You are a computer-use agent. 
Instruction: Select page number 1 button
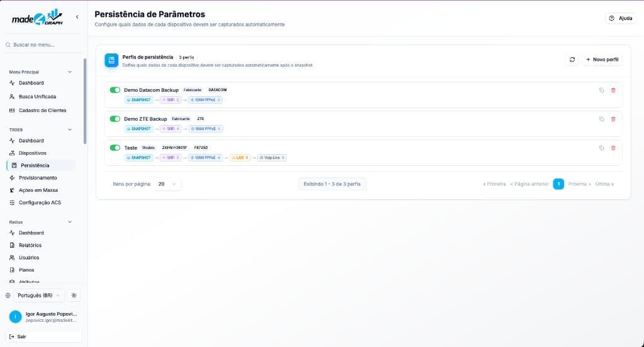558,184
